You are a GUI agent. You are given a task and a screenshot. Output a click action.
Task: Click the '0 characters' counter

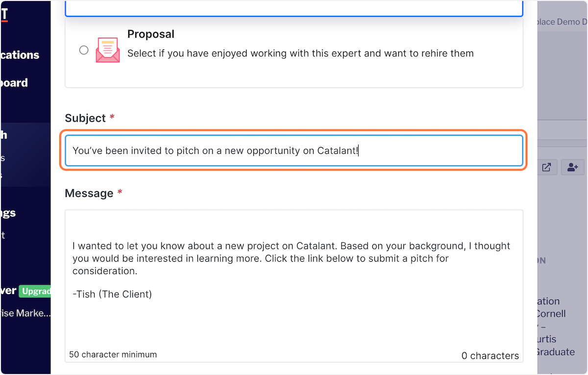490,356
